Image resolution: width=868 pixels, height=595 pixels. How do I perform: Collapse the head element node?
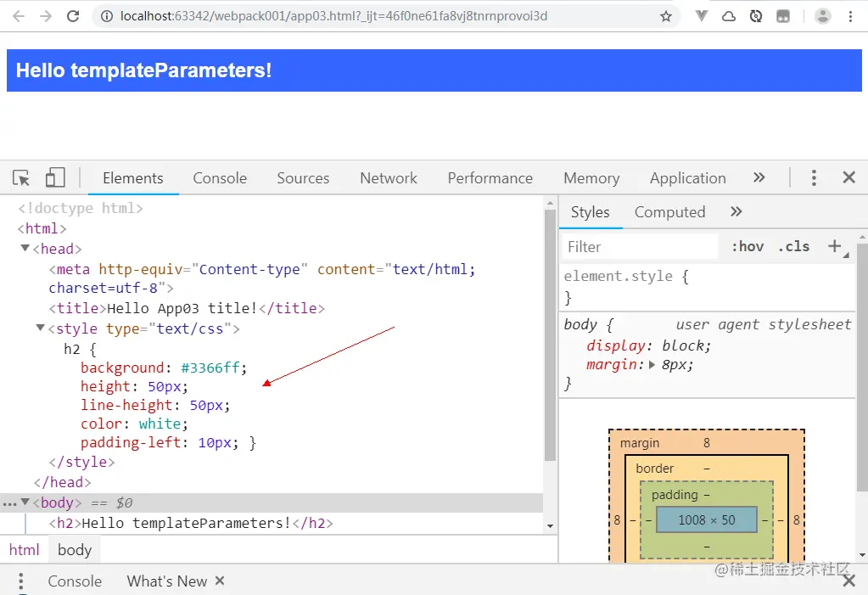pos(25,248)
